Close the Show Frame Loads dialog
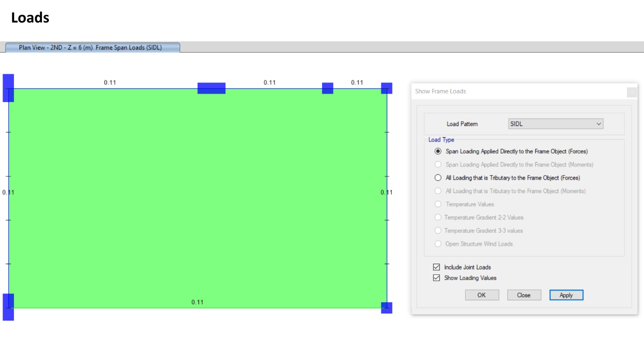The image size is (644, 362). tap(631, 92)
